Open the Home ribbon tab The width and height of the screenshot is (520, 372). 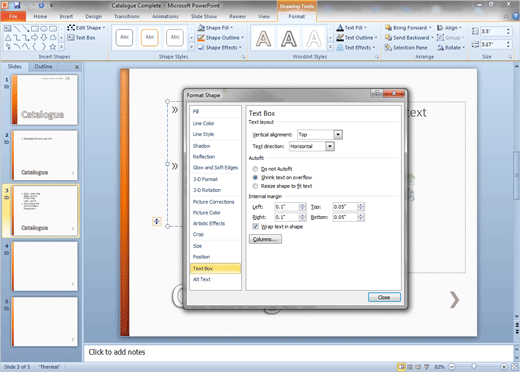click(40, 16)
